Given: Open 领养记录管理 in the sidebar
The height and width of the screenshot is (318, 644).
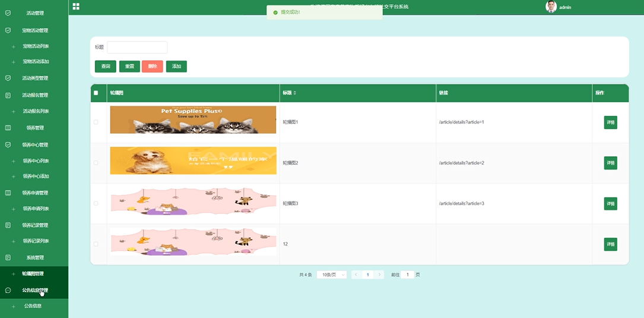Looking at the screenshot, I should coord(36,225).
